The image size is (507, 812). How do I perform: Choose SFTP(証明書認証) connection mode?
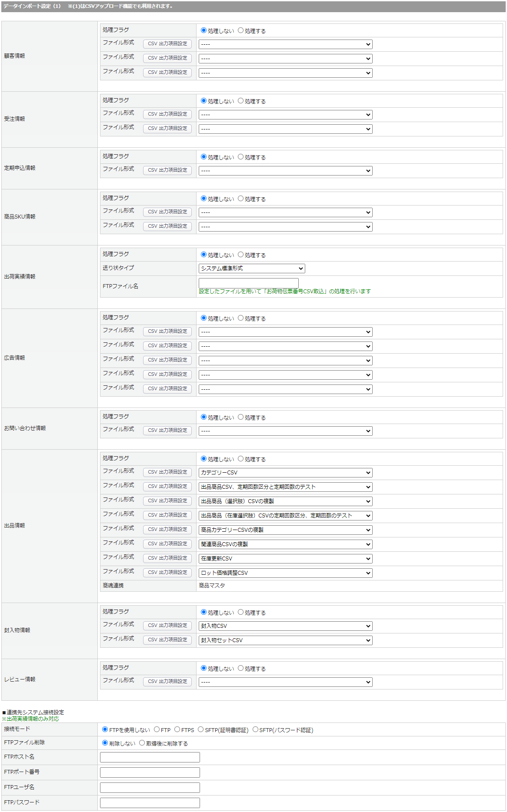[200, 729]
